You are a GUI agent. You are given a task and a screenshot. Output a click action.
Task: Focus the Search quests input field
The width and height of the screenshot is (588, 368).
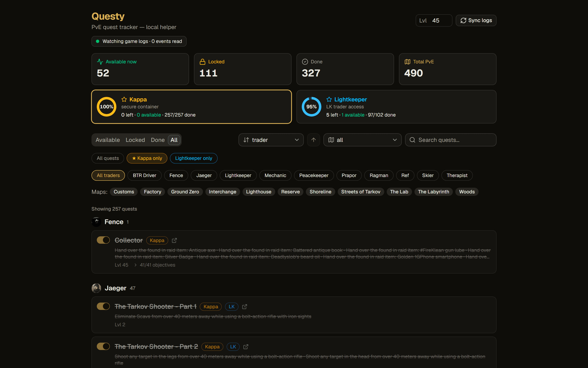pos(451,140)
